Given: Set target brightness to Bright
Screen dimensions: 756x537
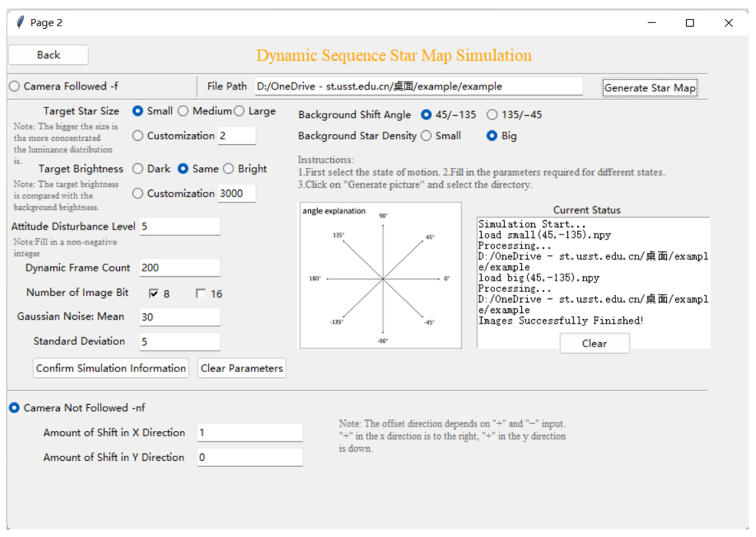Looking at the screenshot, I should point(229,169).
